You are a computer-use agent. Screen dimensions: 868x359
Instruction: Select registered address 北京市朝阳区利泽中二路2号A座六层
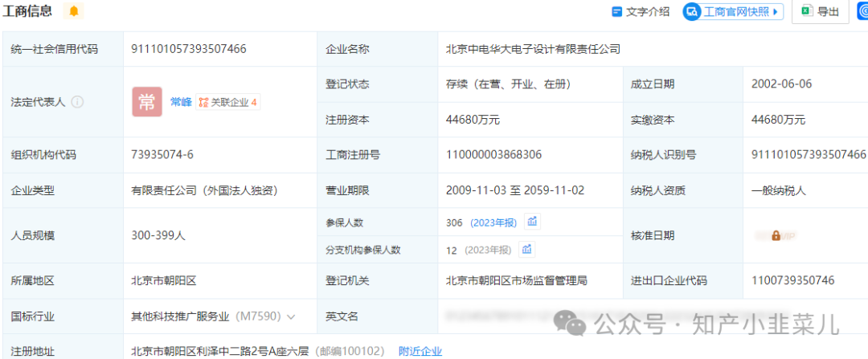click(x=219, y=351)
